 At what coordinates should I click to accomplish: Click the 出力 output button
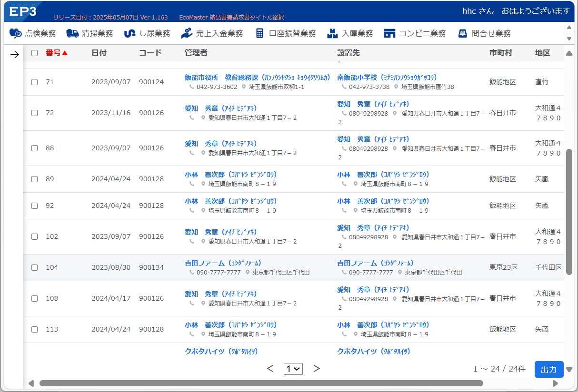click(x=549, y=370)
